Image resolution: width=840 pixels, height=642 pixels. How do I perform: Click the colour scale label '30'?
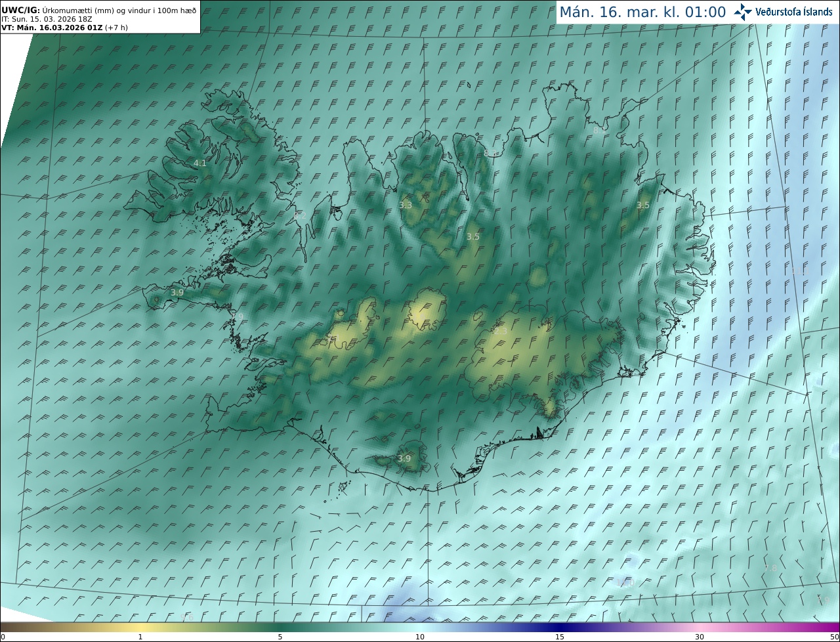click(x=700, y=637)
